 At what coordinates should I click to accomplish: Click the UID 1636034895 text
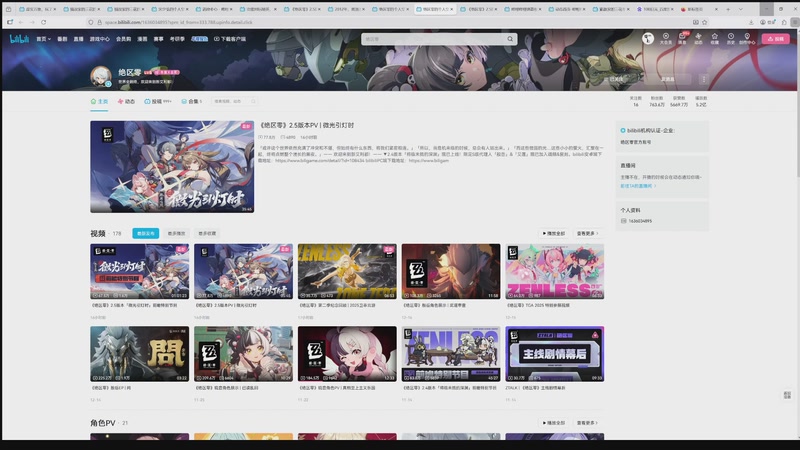tap(640, 221)
